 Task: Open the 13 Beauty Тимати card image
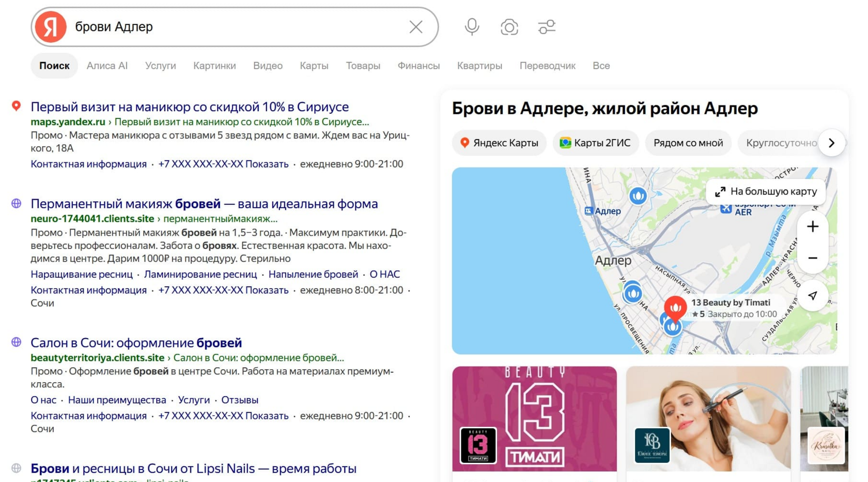click(534, 419)
